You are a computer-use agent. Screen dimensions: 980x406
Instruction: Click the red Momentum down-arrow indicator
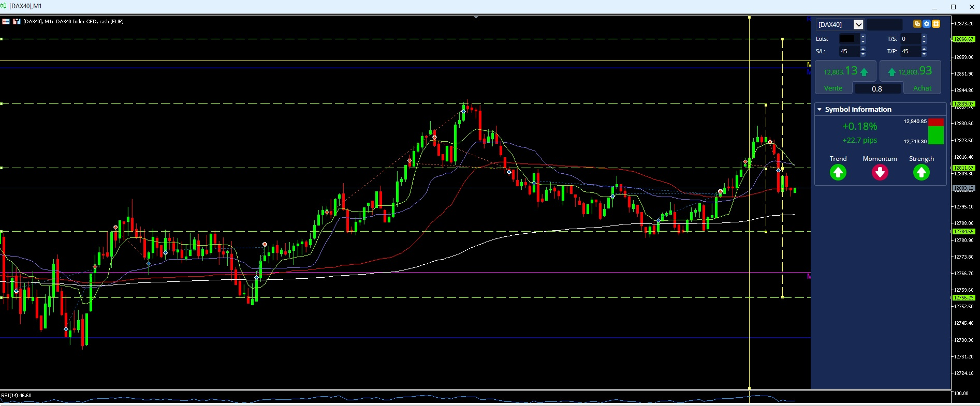tap(880, 172)
